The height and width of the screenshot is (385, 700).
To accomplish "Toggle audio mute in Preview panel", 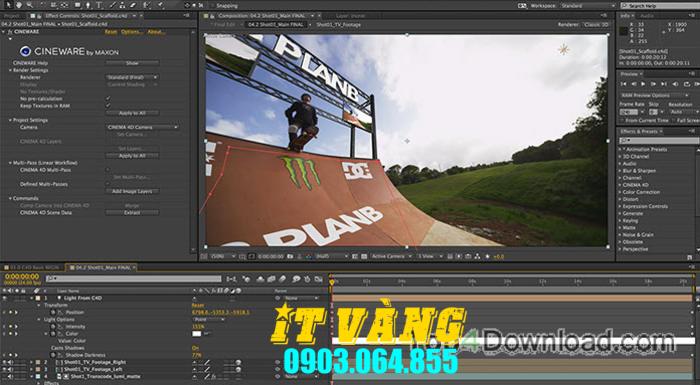I will 675,84.
